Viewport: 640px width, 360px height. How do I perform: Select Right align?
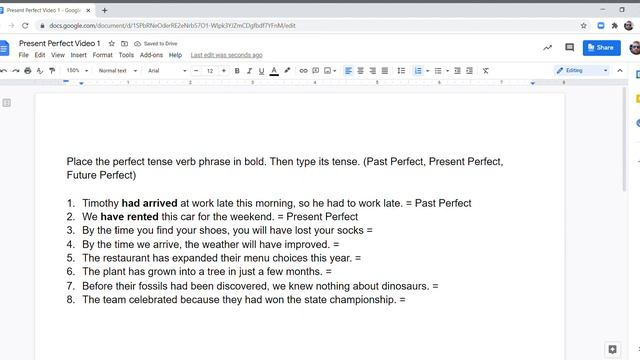coord(372,71)
